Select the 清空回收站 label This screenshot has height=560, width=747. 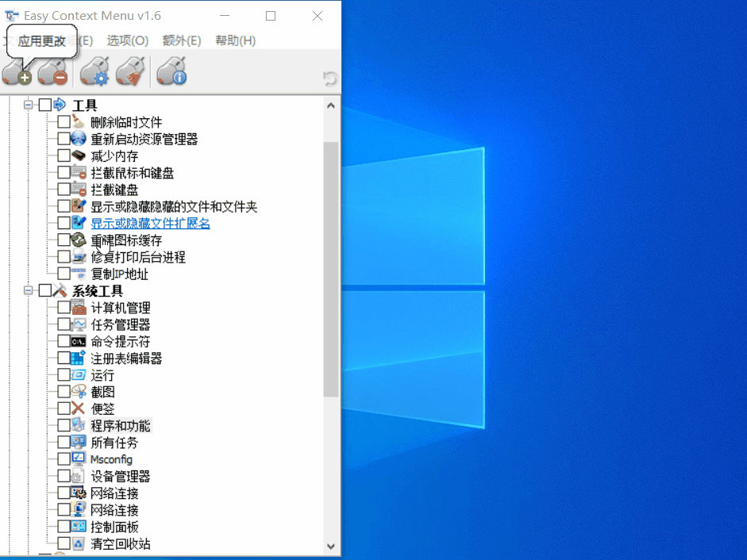point(121,544)
